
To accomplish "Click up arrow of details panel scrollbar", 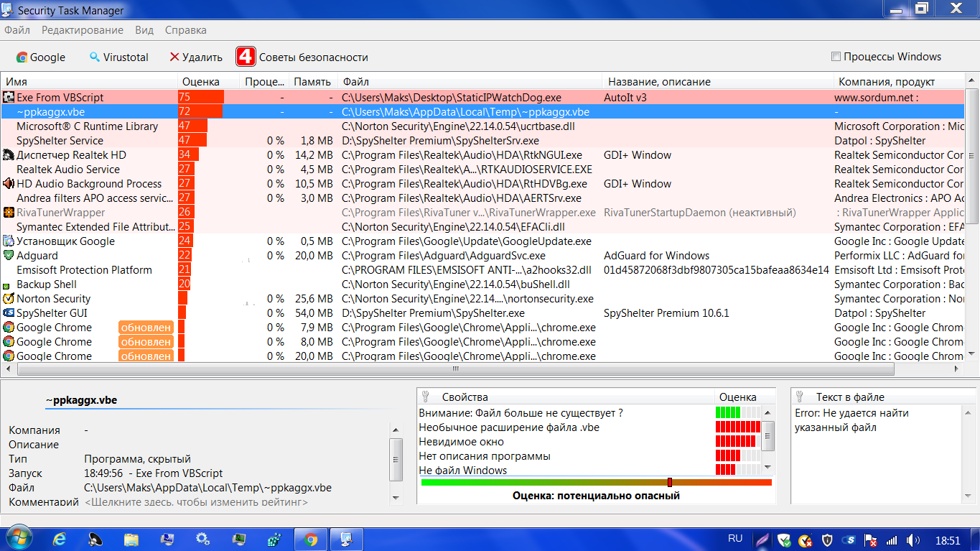I will (x=396, y=430).
